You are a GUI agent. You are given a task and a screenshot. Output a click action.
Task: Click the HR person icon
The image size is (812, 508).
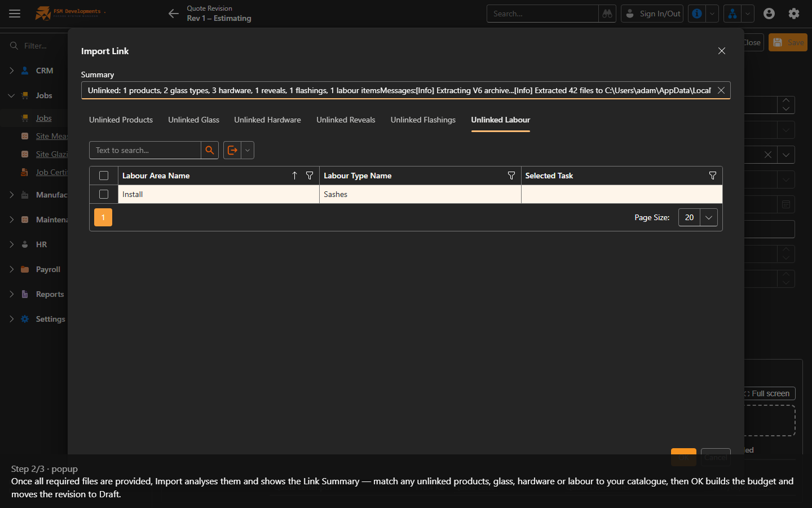click(x=25, y=244)
